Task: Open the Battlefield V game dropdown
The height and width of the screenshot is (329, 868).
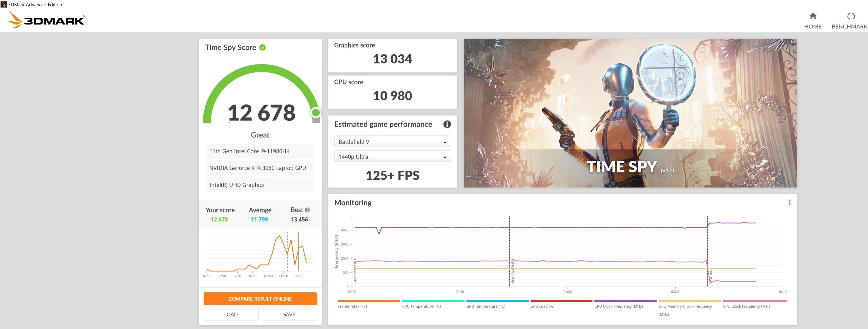Action: [392, 142]
